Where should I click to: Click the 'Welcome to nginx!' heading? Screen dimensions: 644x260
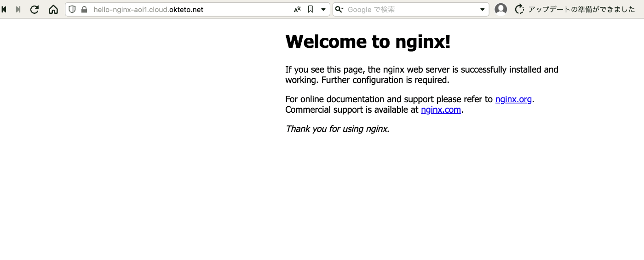368,41
